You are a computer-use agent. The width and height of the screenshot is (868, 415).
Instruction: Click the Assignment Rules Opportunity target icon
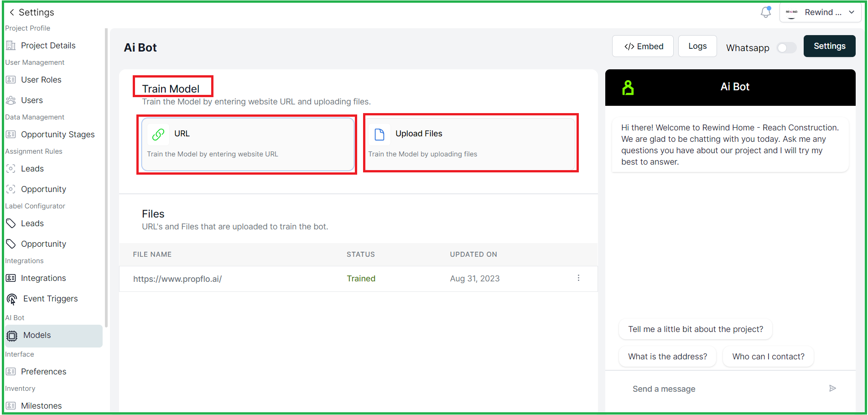11,189
